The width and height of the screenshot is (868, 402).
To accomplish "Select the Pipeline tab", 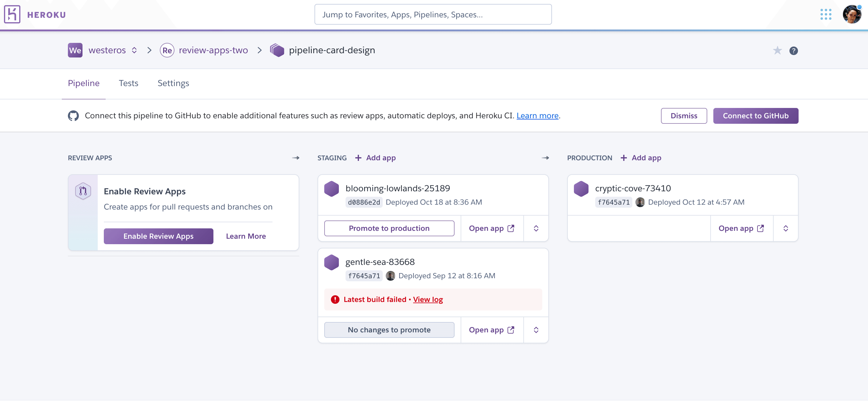I will click(84, 83).
